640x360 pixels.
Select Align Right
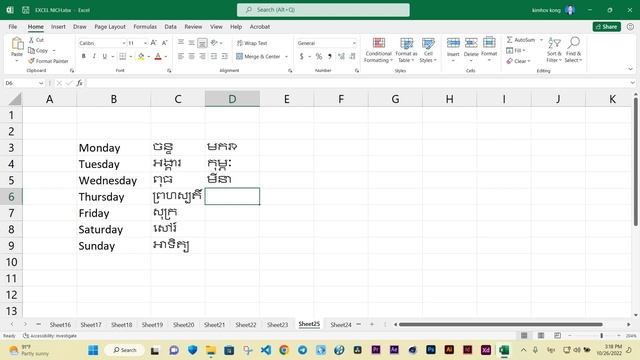pyautogui.click(x=202, y=56)
